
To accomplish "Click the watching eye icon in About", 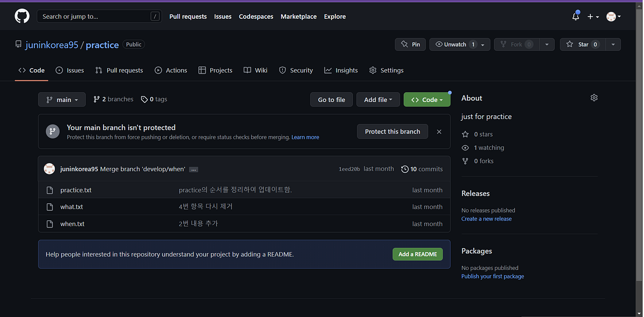I will click(465, 148).
